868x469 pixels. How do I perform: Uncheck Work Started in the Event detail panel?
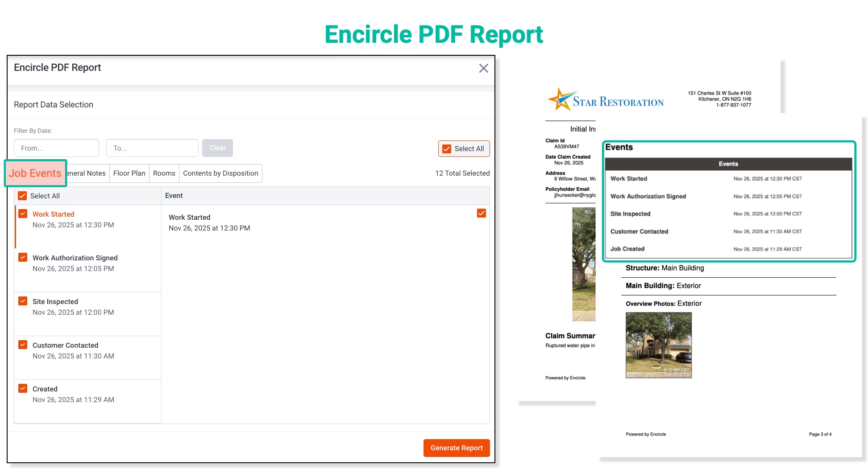pos(481,213)
